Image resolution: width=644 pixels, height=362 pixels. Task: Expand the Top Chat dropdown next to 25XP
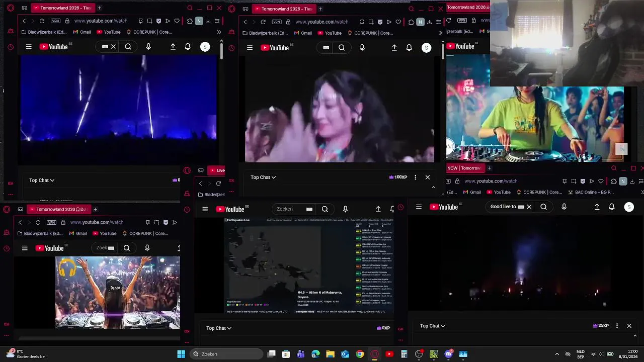click(x=433, y=326)
